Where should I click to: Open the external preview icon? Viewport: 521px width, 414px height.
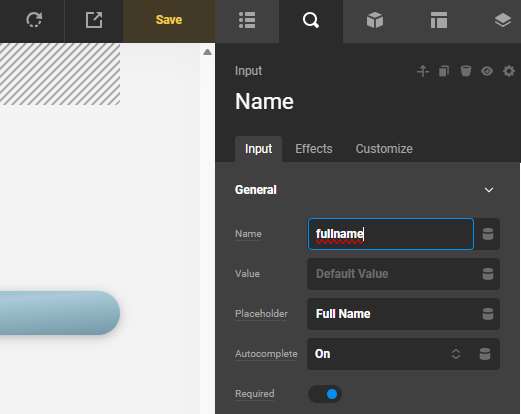coord(94,20)
